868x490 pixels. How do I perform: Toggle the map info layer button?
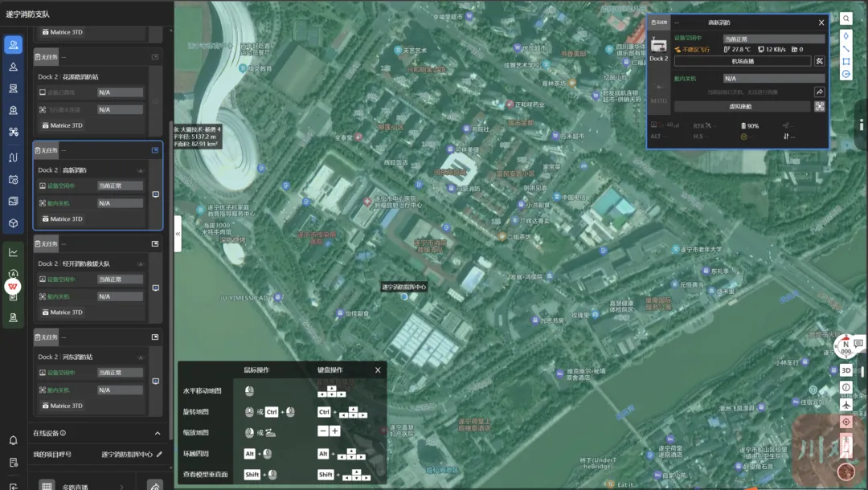coord(845,387)
